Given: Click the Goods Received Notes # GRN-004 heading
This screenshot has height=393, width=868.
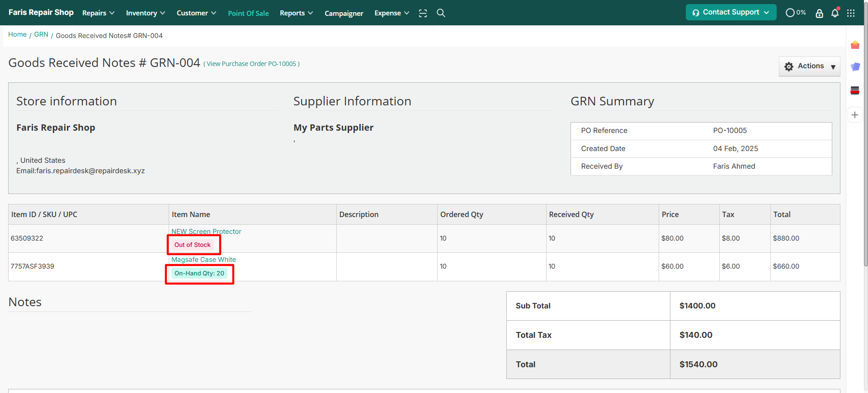Looking at the screenshot, I should [x=104, y=62].
